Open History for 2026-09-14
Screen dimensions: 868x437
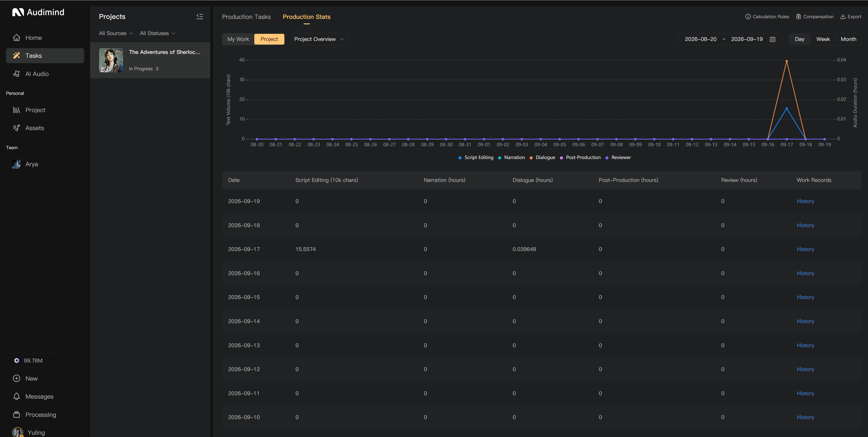(x=805, y=321)
